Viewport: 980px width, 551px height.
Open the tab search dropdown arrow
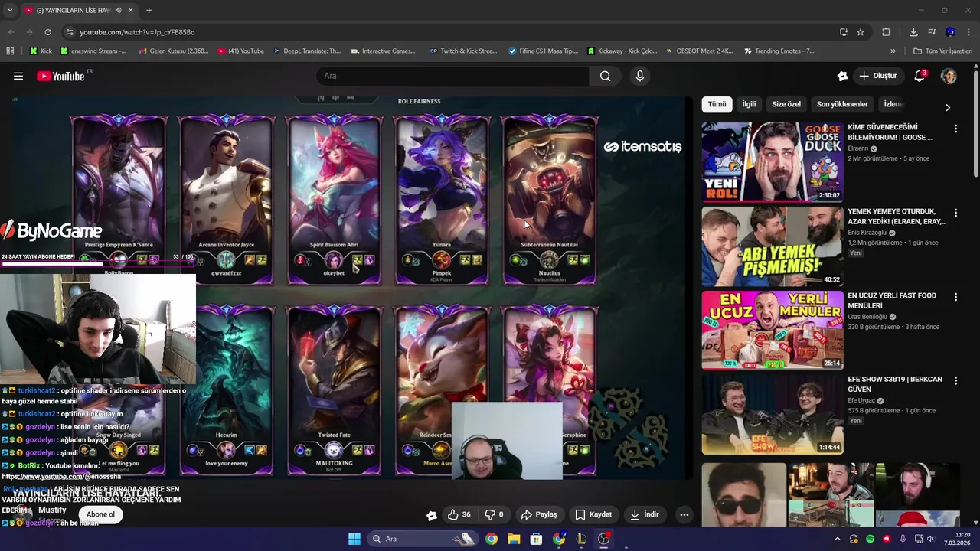10,11
